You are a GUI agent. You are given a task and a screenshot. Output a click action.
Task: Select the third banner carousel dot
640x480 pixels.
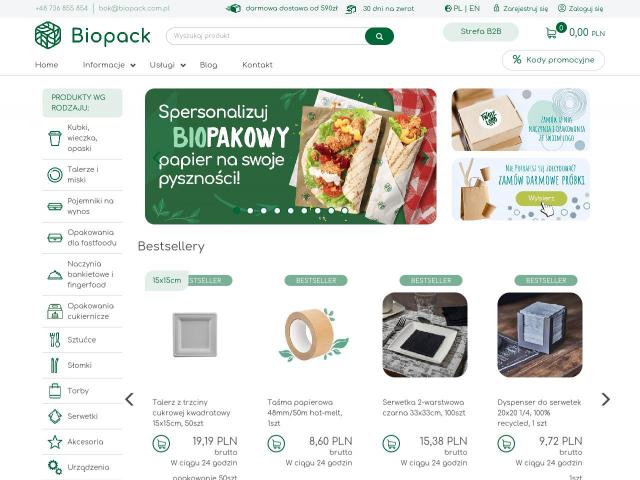pyautogui.click(x=264, y=211)
